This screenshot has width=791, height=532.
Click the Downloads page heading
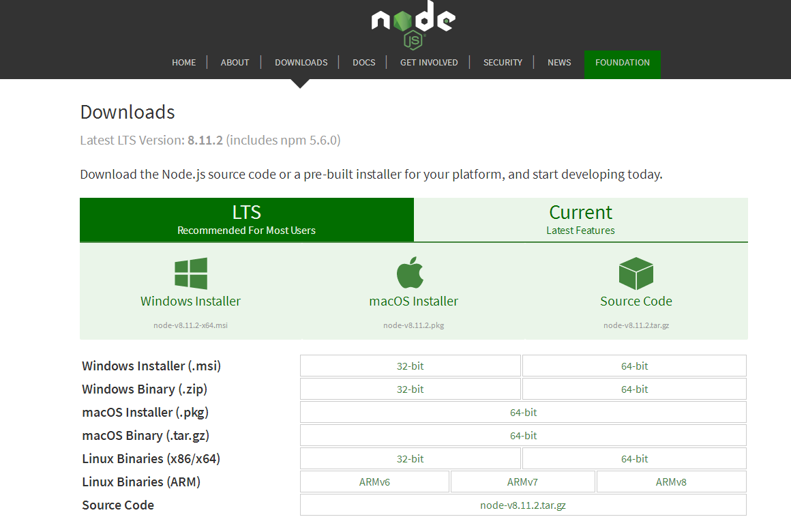click(128, 112)
